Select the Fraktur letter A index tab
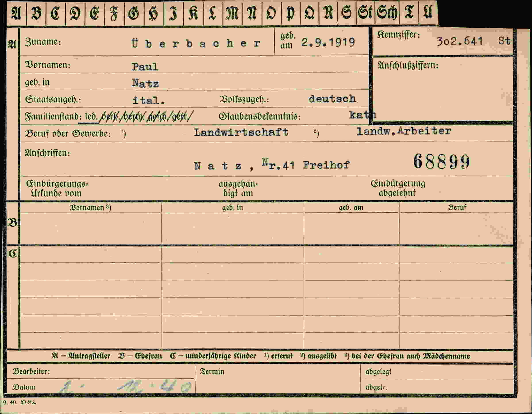The width and height of the screenshot is (532, 414). [16, 13]
